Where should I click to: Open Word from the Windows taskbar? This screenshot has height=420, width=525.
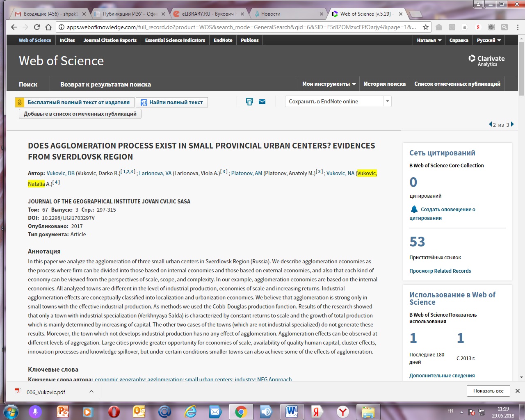(x=292, y=411)
